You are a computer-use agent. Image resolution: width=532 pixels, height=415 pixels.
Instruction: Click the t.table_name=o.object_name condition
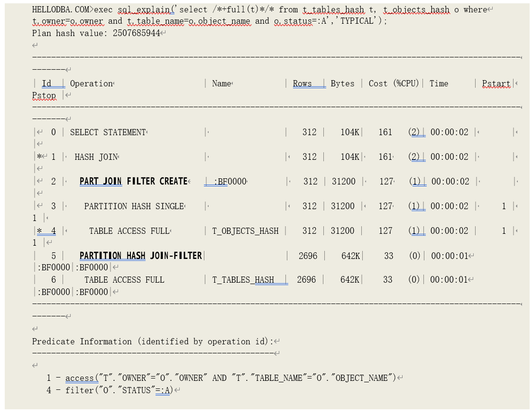pyautogui.click(x=189, y=21)
